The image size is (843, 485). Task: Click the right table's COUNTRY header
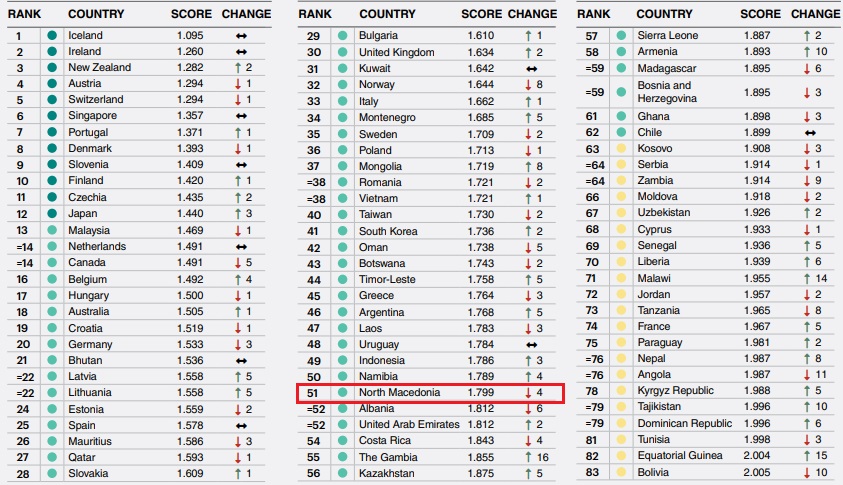665,14
